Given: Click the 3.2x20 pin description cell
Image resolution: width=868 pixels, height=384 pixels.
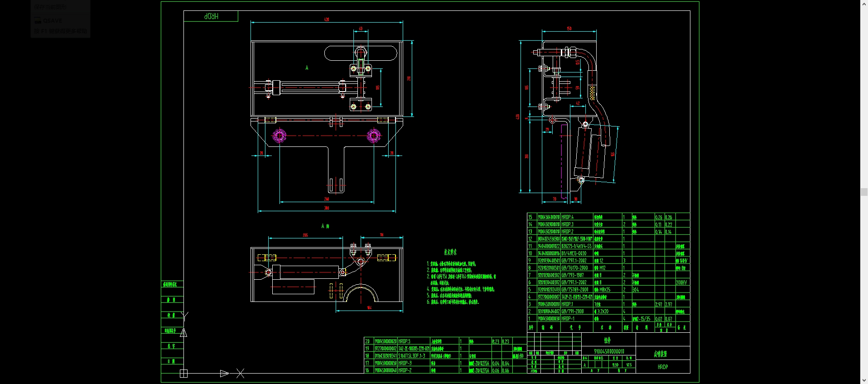Looking at the screenshot, I should click(x=602, y=311).
